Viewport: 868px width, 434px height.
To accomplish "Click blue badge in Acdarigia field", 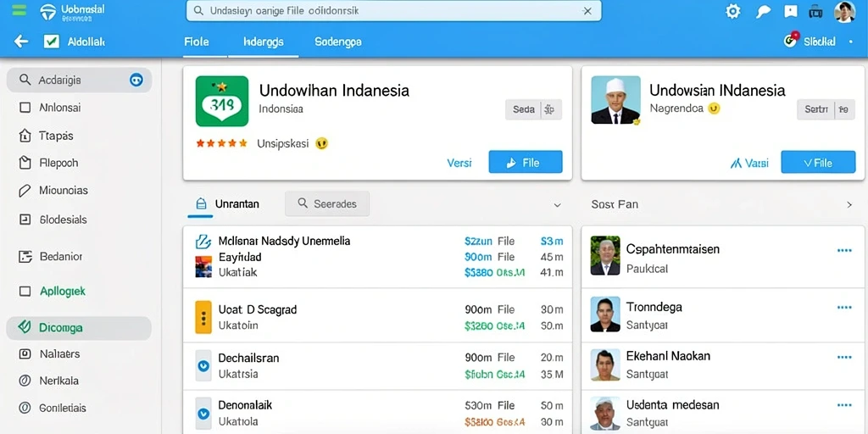I will click(x=136, y=81).
